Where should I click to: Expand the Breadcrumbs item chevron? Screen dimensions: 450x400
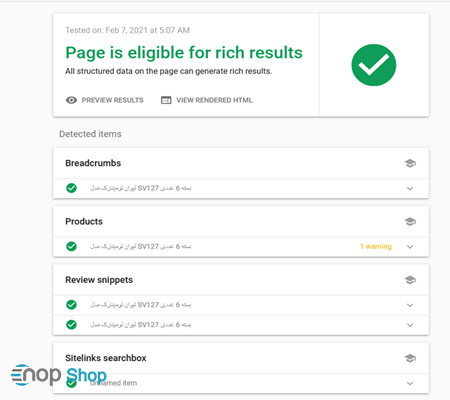tap(410, 188)
